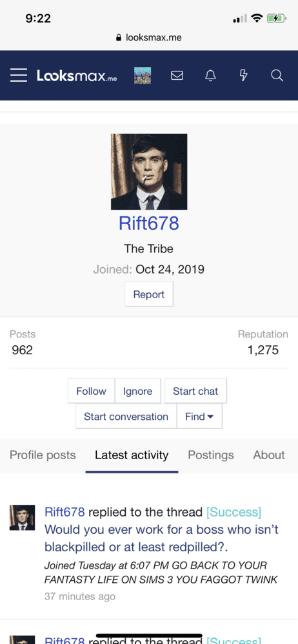Open the hamburger navigation menu
This screenshot has width=298, height=644.
click(x=19, y=75)
